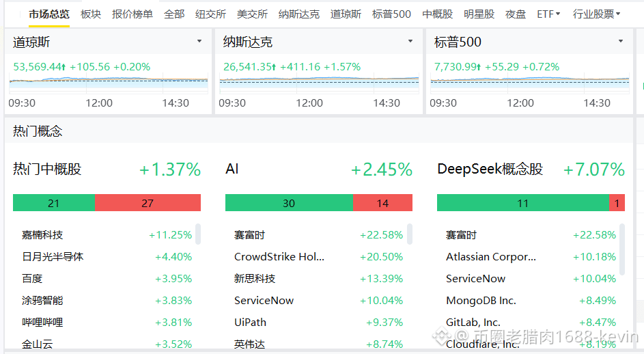Click the green 30 gainers bar
Screen dimensions: 644x354
[289, 203]
